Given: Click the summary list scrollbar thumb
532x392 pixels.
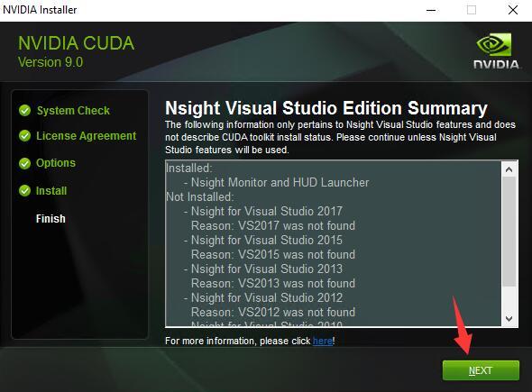Looking at the screenshot, I should (509, 232).
